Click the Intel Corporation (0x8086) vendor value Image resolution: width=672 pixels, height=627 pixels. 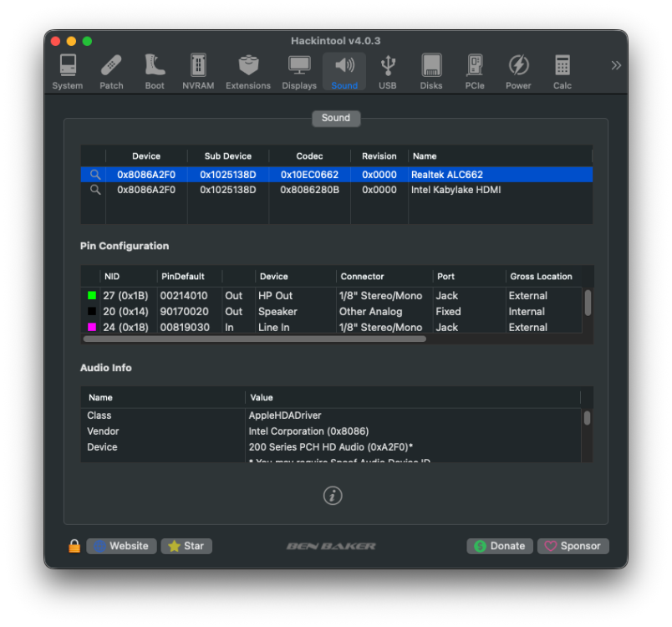coord(308,431)
